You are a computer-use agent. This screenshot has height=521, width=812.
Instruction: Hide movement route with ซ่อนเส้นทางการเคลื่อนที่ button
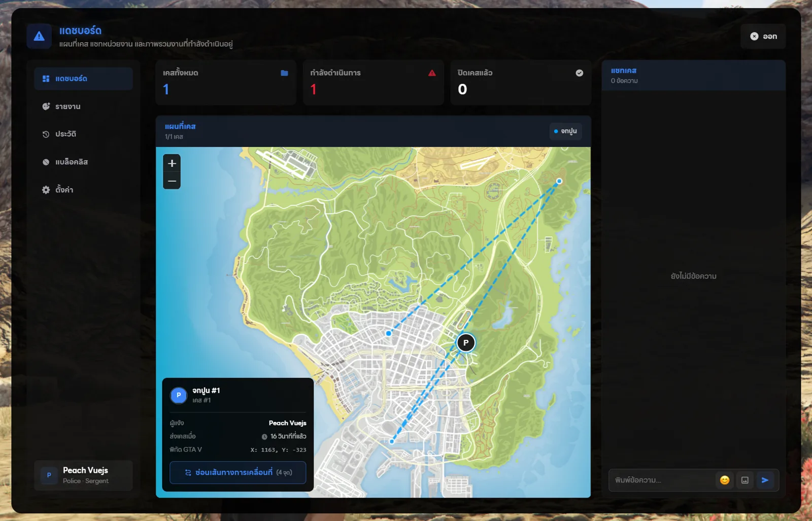[238, 472]
